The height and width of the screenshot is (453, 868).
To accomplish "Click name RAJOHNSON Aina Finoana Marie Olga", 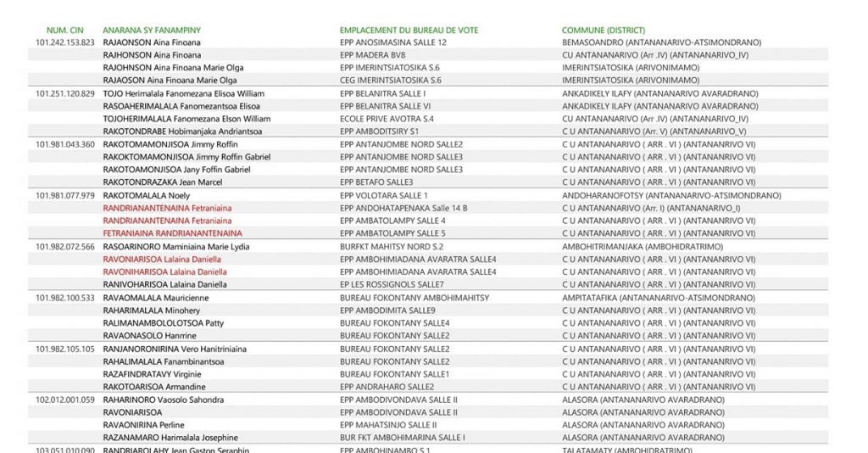I will [173, 68].
